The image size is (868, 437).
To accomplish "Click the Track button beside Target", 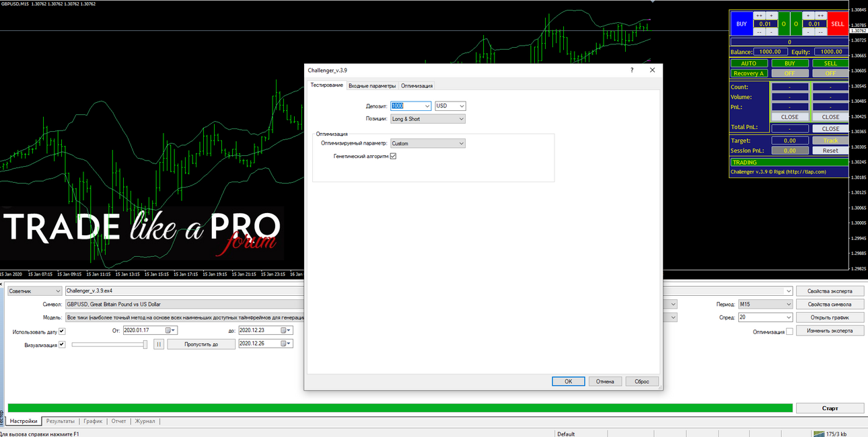I will 830,141.
